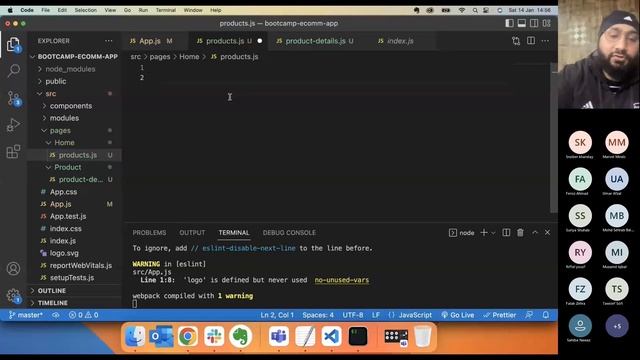Open the Extensions view
Viewport: 640px width, 360px height.
[13, 151]
